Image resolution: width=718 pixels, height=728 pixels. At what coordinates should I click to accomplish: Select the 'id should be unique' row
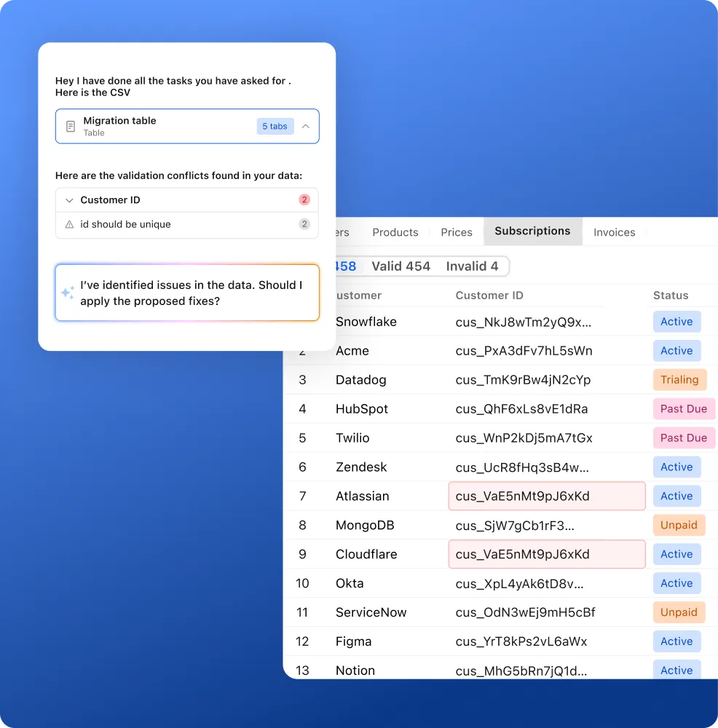pyautogui.click(x=186, y=225)
